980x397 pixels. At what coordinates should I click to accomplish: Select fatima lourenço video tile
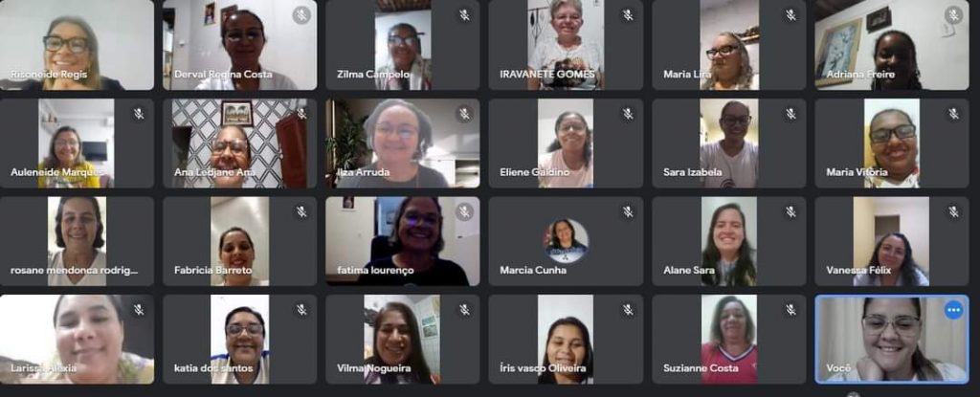[403, 241]
